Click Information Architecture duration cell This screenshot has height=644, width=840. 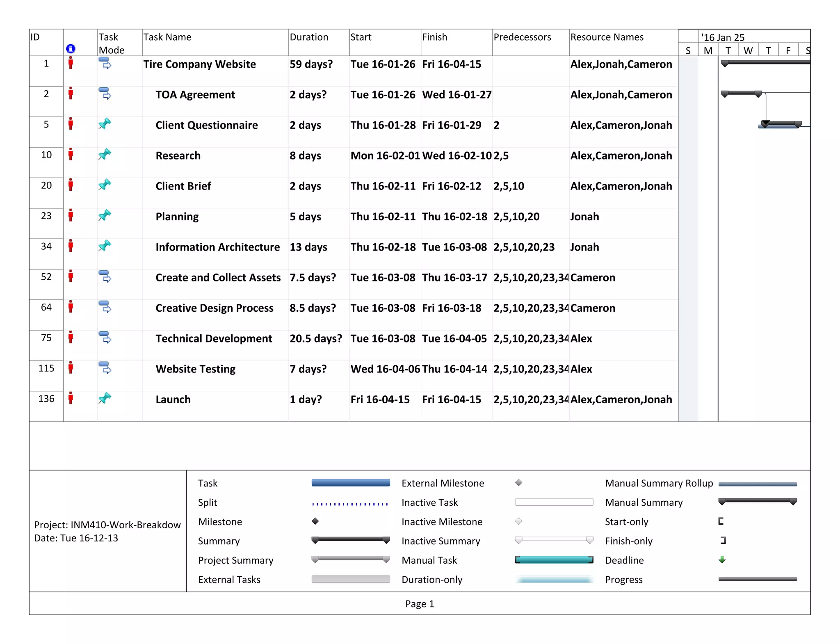click(308, 247)
